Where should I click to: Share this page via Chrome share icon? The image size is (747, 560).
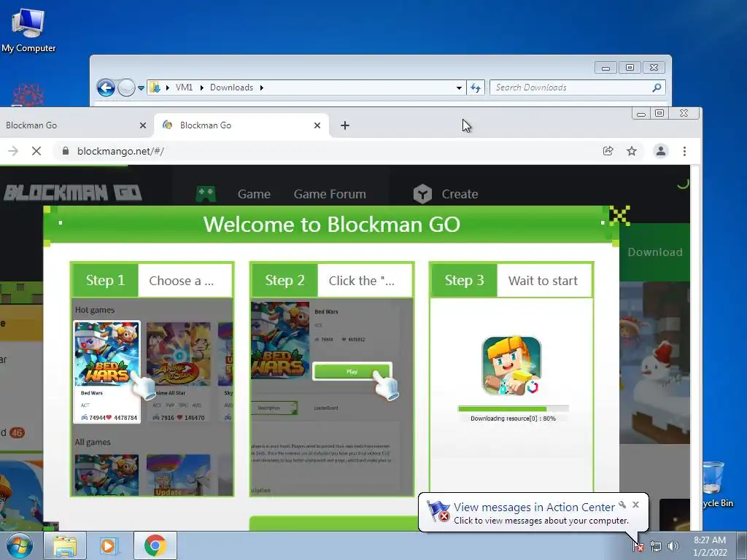(x=608, y=151)
